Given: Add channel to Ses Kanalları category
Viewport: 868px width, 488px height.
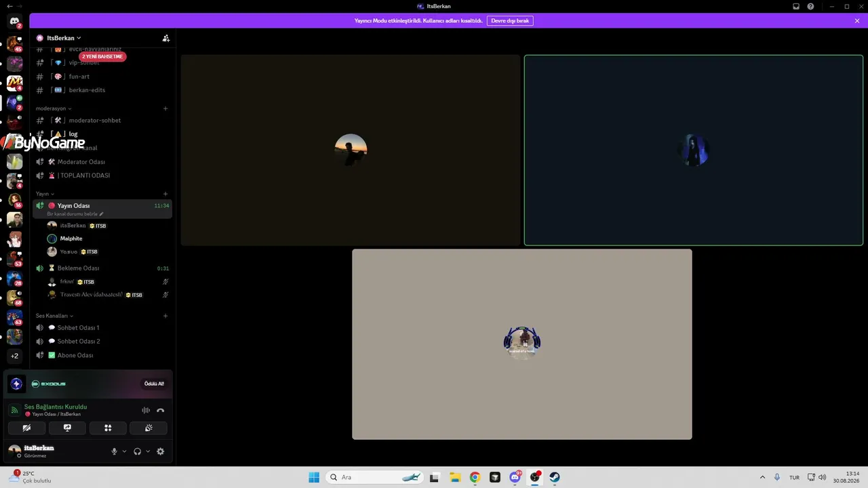Looking at the screenshot, I should pyautogui.click(x=165, y=316).
